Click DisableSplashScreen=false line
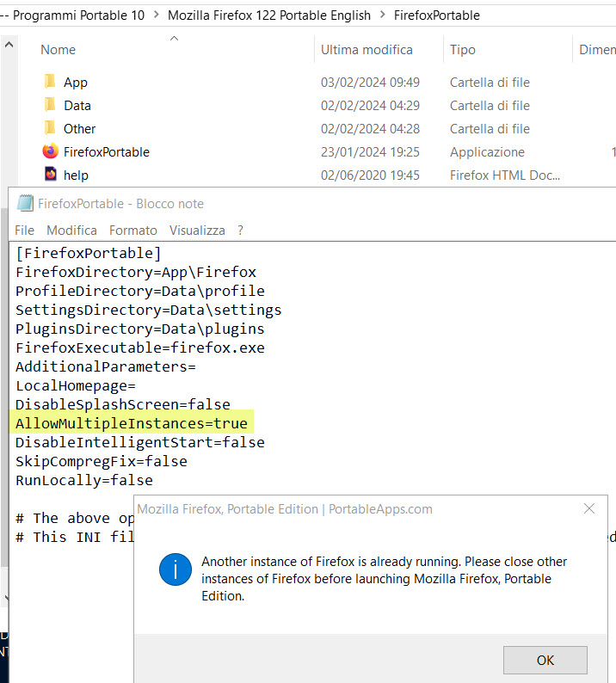 123,404
